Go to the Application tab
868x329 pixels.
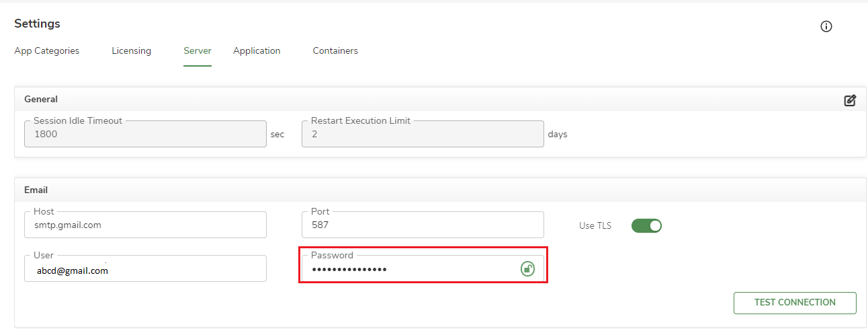[257, 51]
